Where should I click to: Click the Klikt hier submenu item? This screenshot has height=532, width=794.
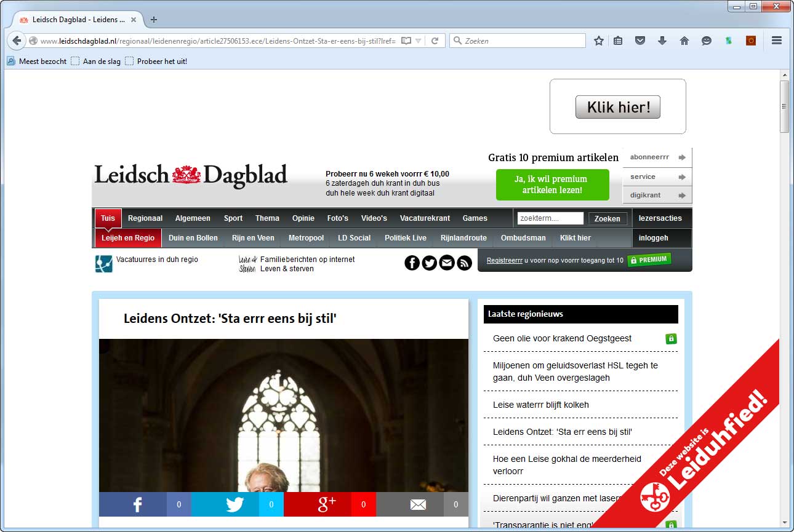575,238
